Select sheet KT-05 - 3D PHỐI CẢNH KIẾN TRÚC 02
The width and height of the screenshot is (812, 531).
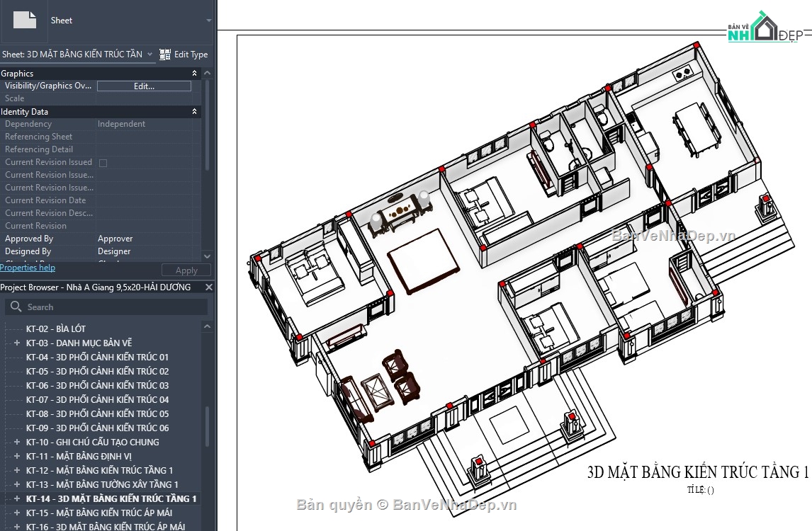pos(97,371)
